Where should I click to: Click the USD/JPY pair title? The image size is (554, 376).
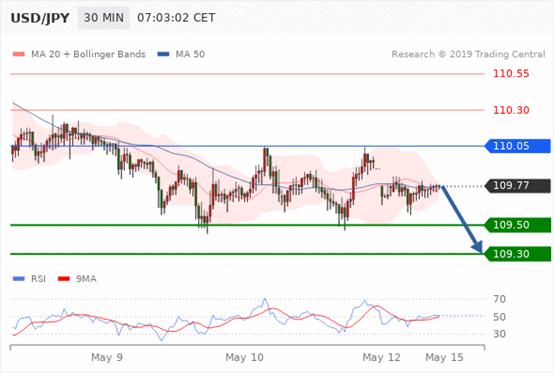click(x=40, y=18)
